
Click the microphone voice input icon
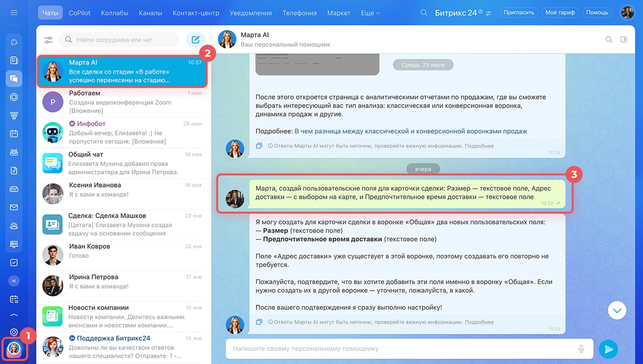click(x=581, y=348)
